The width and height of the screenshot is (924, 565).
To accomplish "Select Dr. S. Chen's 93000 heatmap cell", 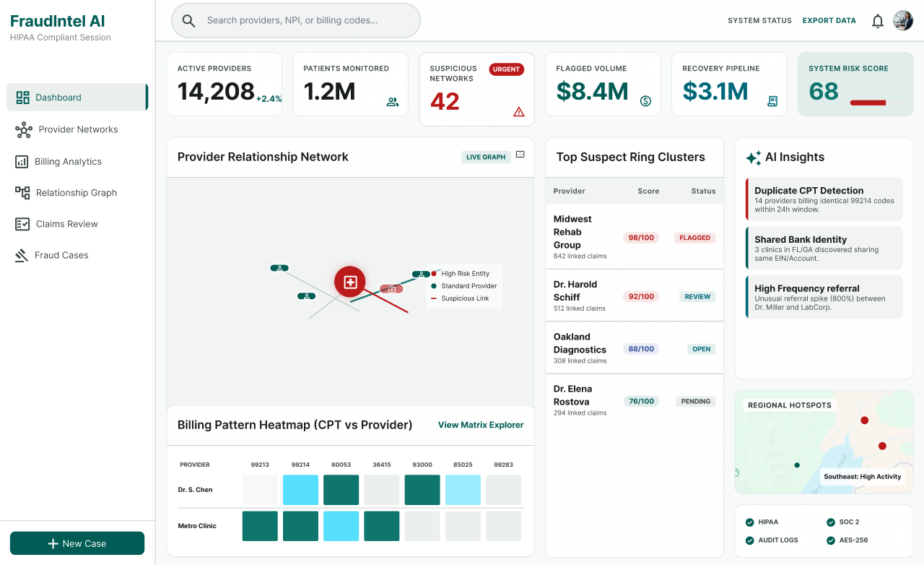I will coord(422,490).
